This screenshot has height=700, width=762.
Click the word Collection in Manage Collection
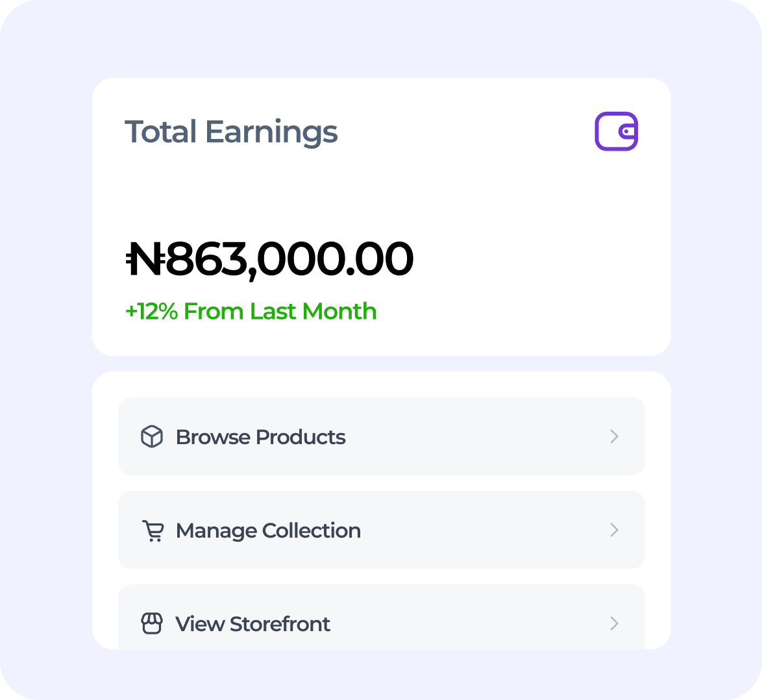click(311, 531)
